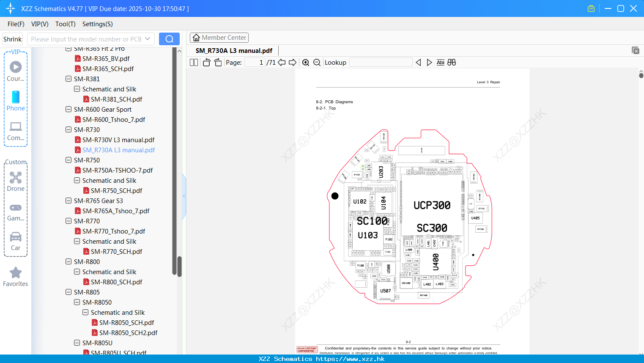The width and height of the screenshot is (644, 363).
Task: Collapse the SM-R805U folder
Action: 77,343
